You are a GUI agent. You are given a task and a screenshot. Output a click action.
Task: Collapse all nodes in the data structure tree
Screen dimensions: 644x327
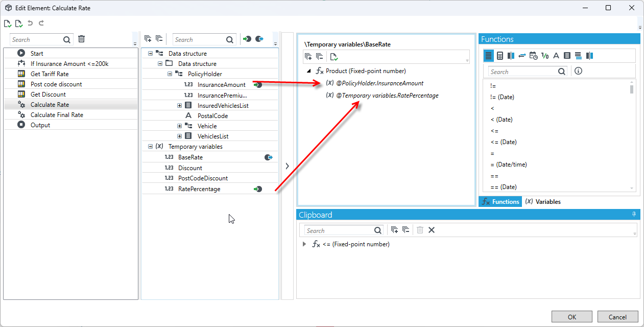click(159, 39)
